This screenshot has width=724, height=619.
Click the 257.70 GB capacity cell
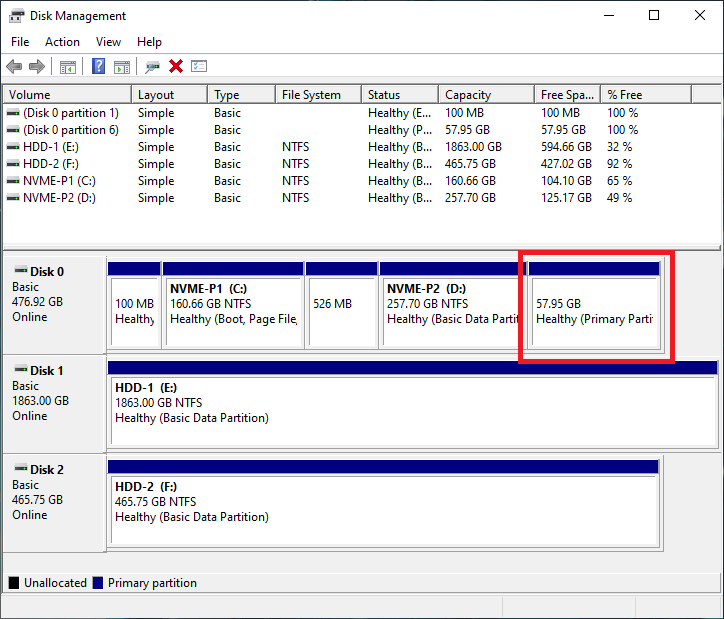pos(470,198)
